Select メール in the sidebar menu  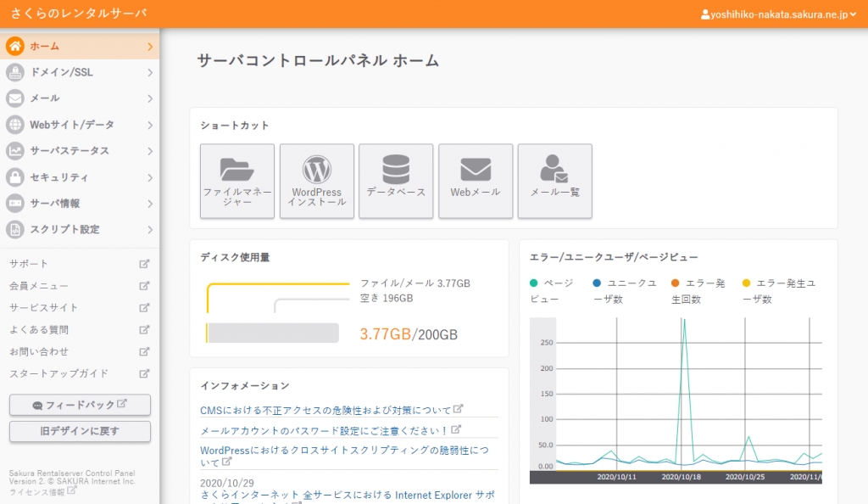point(80,98)
